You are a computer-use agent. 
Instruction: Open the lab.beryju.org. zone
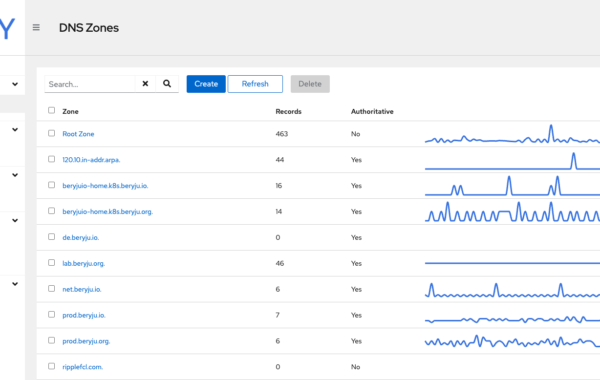[83, 264]
